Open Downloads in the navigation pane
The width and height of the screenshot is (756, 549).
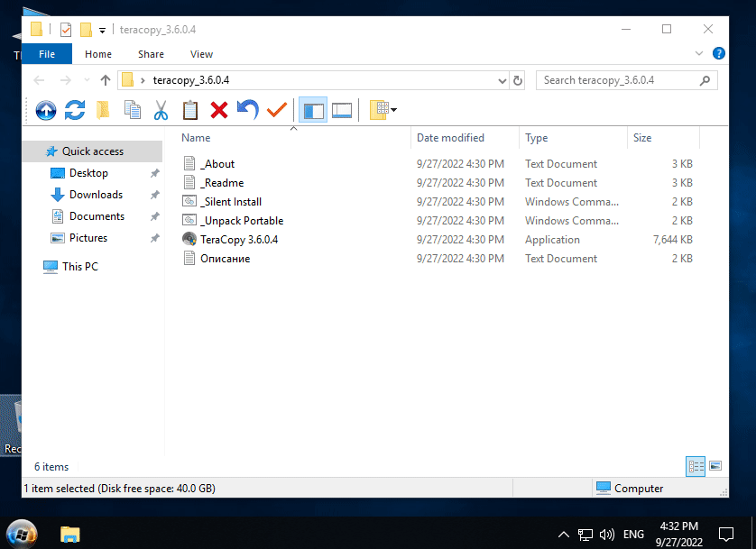pyautogui.click(x=96, y=195)
